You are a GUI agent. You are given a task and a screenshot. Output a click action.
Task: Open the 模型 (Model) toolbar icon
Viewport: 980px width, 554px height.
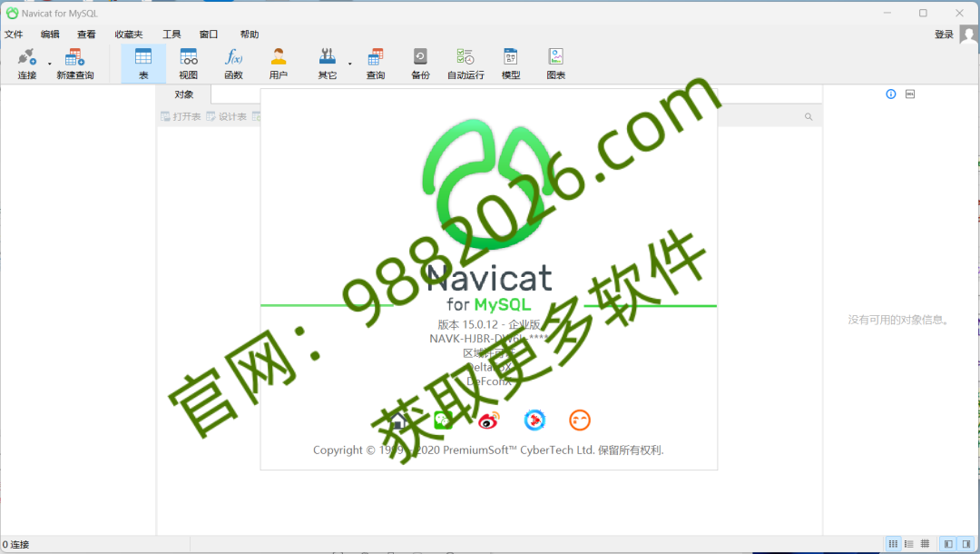(x=511, y=64)
